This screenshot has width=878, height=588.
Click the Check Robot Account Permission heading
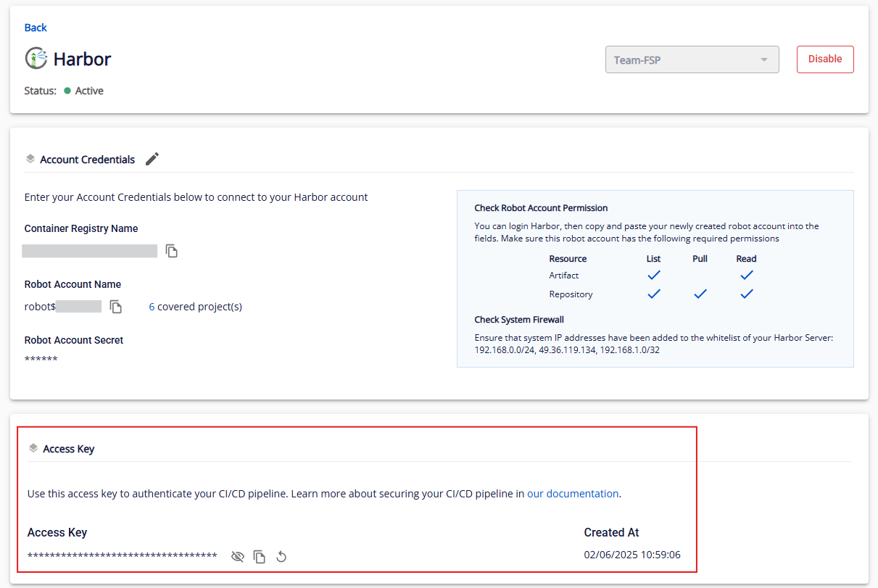point(541,208)
